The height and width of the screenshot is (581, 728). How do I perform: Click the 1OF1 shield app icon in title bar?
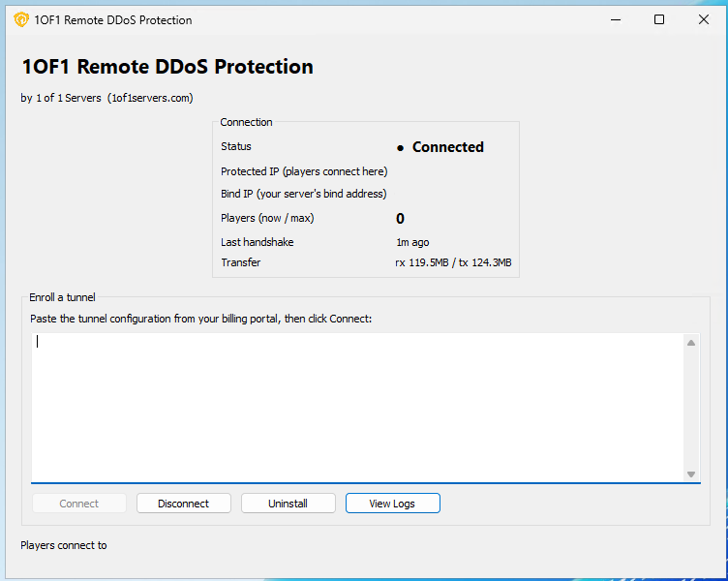click(21, 20)
